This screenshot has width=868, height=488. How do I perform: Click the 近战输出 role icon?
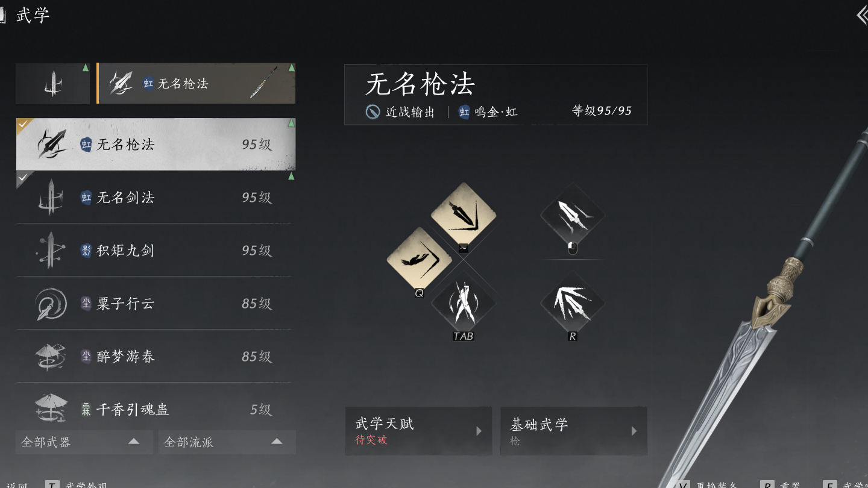tap(373, 112)
